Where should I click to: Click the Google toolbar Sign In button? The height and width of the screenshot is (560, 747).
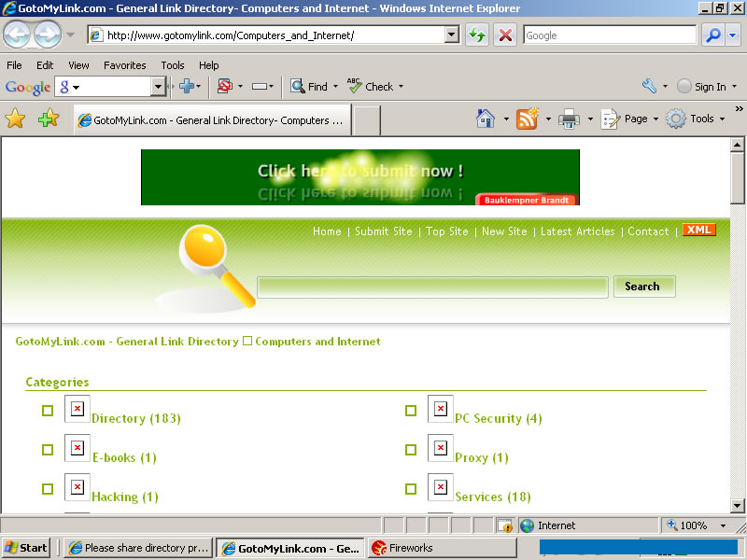(701, 86)
